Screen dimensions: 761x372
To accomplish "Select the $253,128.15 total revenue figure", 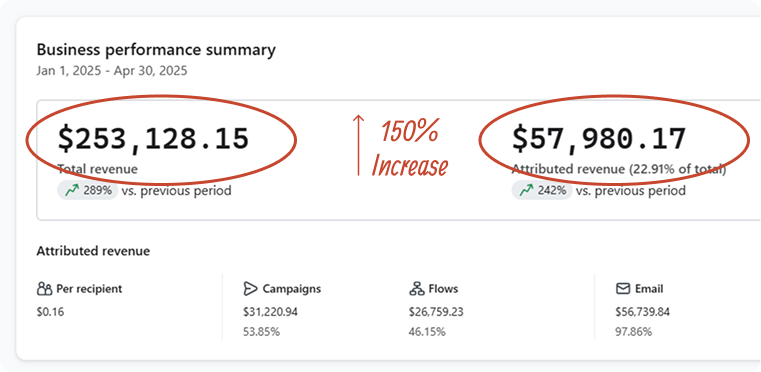I will pyautogui.click(x=153, y=138).
